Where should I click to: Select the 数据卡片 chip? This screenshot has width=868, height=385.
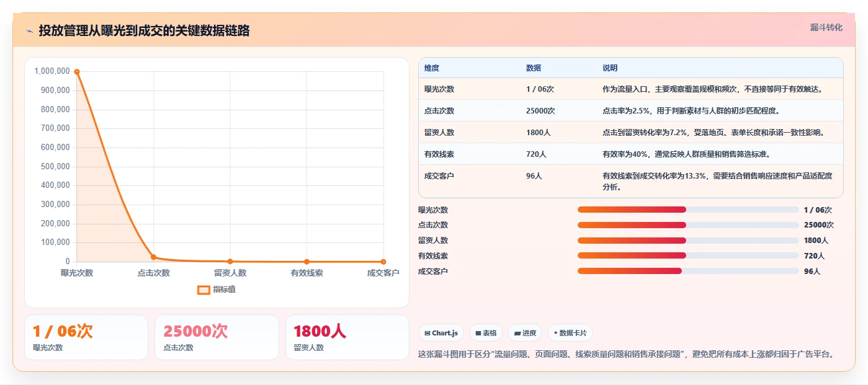[570, 333]
